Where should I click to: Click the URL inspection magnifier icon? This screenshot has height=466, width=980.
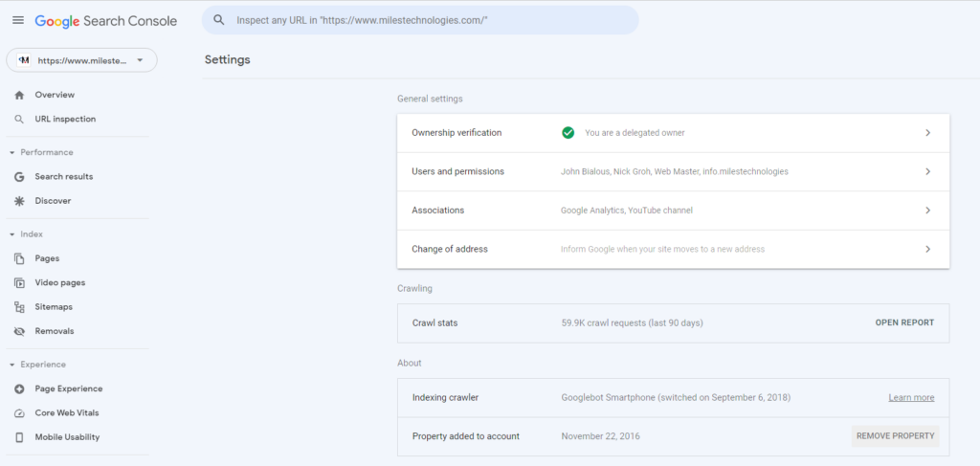tap(19, 120)
